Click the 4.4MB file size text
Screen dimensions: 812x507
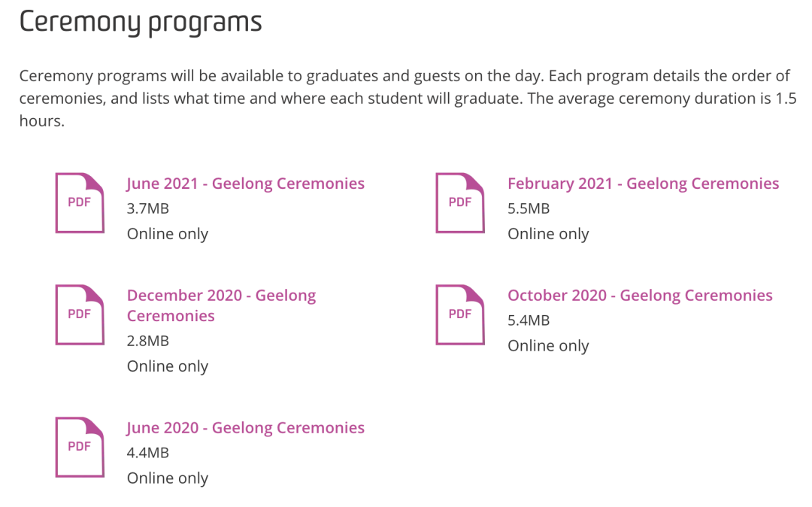tap(148, 453)
